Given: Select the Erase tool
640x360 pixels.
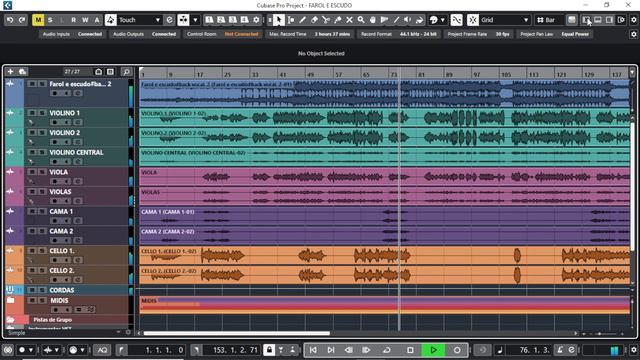Looking at the screenshot, I should pyautogui.click(x=314, y=20).
